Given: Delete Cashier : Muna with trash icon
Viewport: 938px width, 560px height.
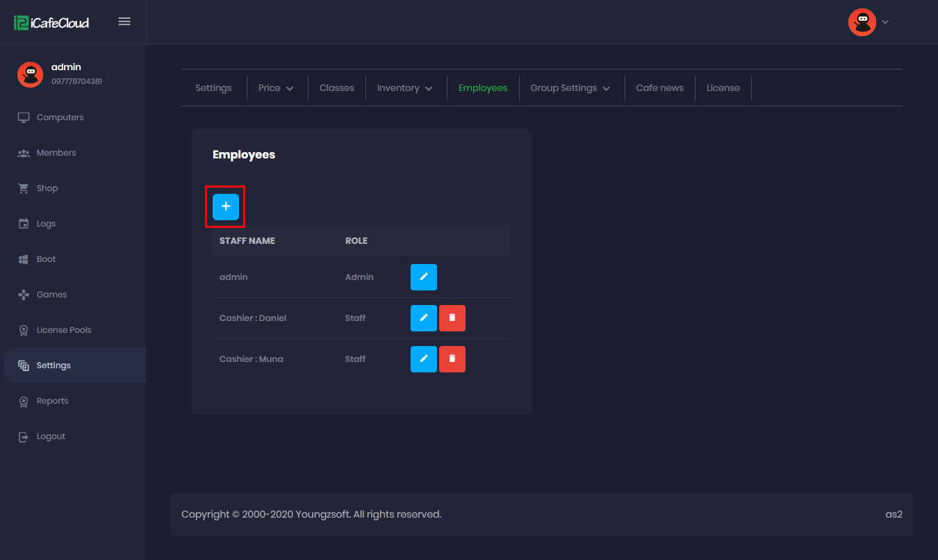Looking at the screenshot, I should pos(452,359).
